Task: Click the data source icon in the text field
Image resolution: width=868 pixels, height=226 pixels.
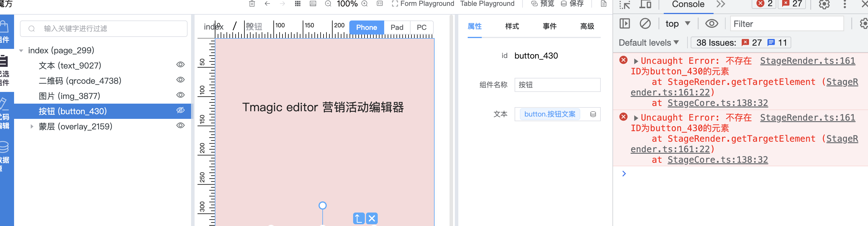Action: point(593,114)
